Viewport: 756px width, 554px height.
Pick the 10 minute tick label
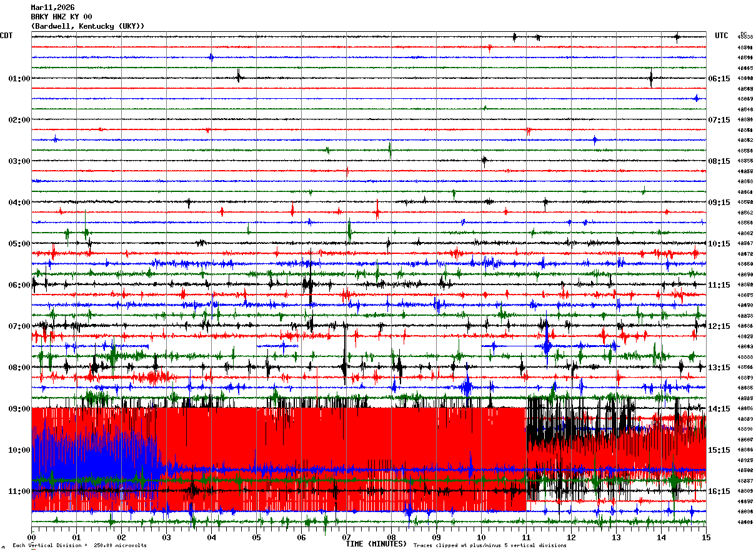482,537
